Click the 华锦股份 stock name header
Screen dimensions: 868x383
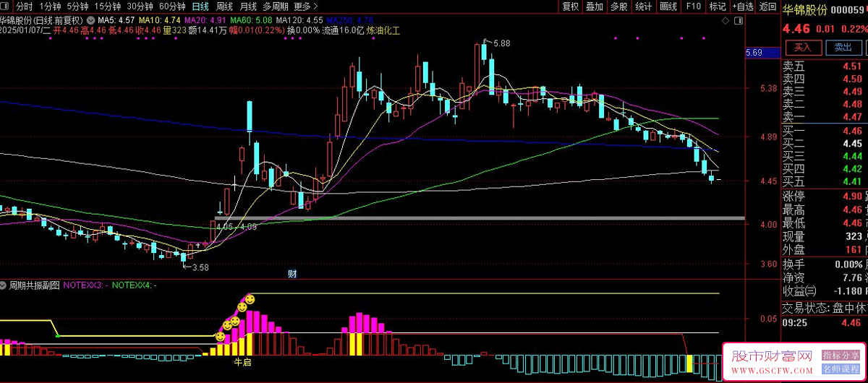pyautogui.click(x=807, y=9)
